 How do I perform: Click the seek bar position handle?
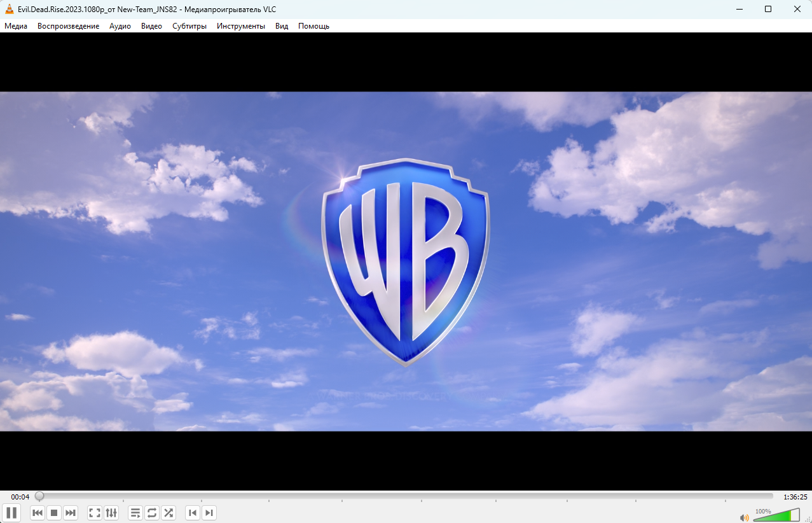39,496
